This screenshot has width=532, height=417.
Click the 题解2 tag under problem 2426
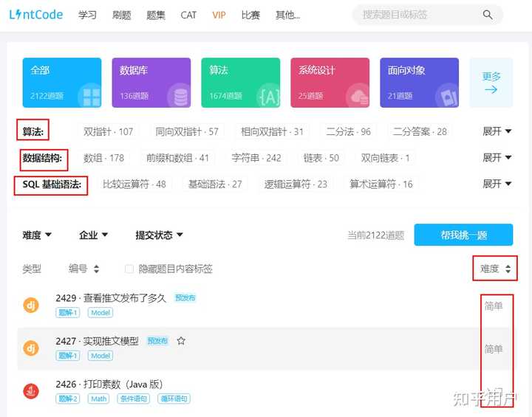point(68,399)
